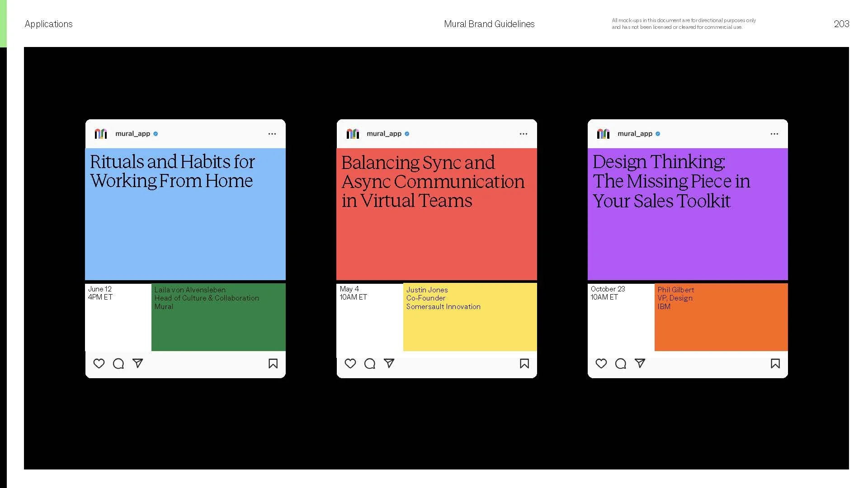Open three-dot menu on Balancing Sync post
This screenshot has height=488, width=868.
(524, 134)
